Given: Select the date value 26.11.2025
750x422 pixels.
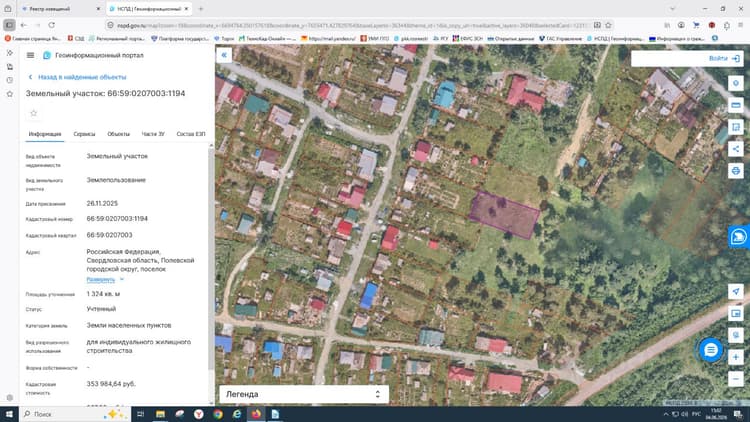Looking at the screenshot, I should [102, 203].
